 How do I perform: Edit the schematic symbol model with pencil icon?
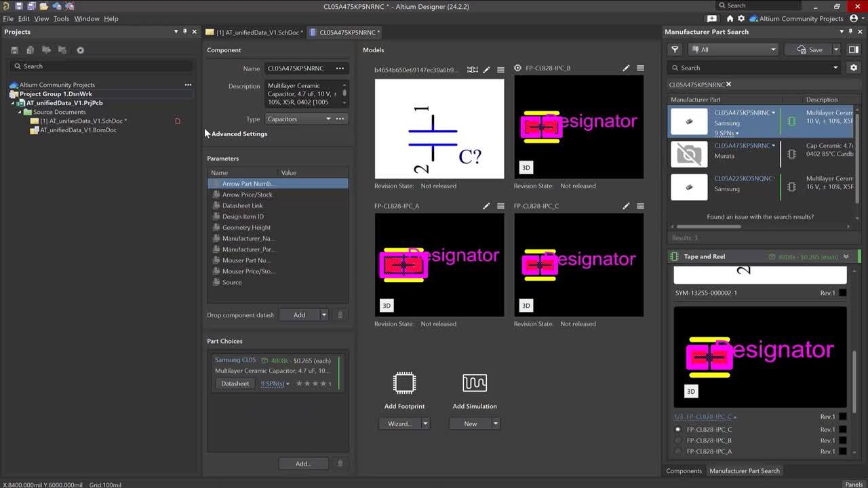point(486,70)
